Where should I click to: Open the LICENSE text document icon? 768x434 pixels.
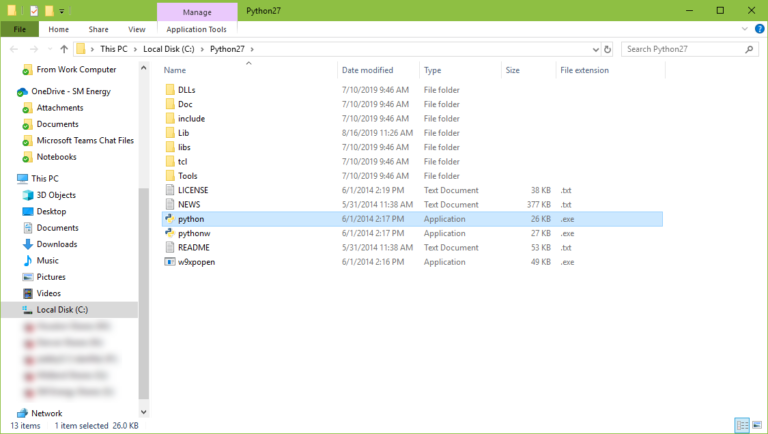tap(170, 190)
